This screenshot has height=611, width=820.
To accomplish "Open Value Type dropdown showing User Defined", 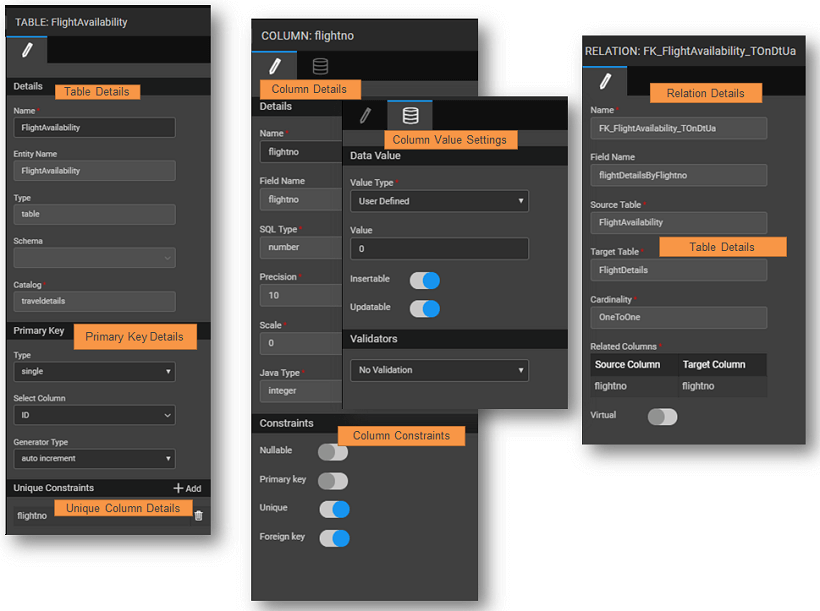I will click(439, 201).
